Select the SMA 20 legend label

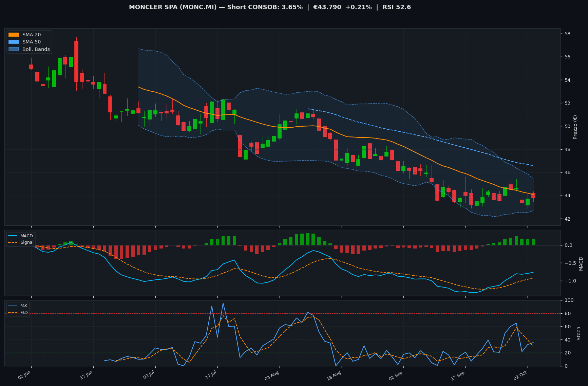coord(32,35)
